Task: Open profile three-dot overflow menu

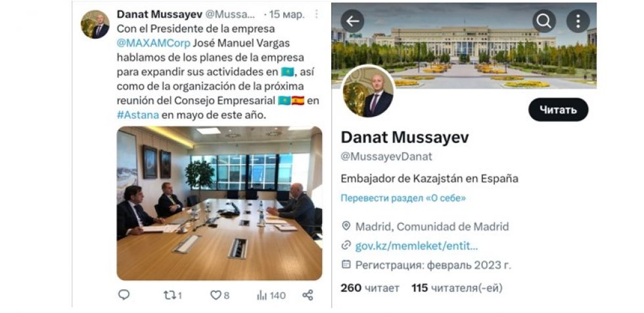Action: tap(578, 22)
